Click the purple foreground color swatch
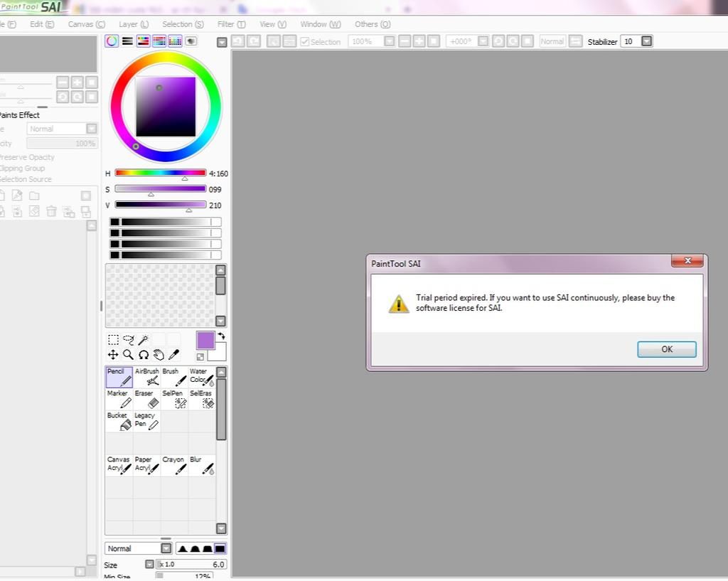 pos(205,341)
